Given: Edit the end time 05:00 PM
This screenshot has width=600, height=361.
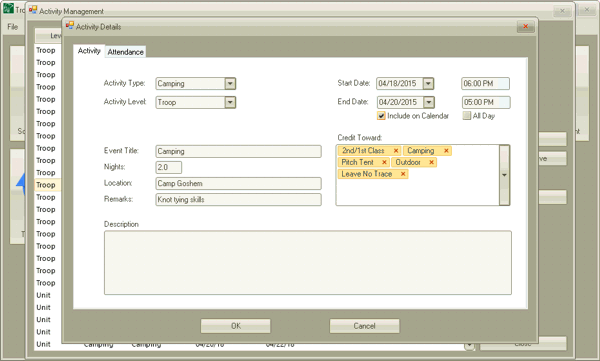Looking at the screenshot, I should (486, 102).
